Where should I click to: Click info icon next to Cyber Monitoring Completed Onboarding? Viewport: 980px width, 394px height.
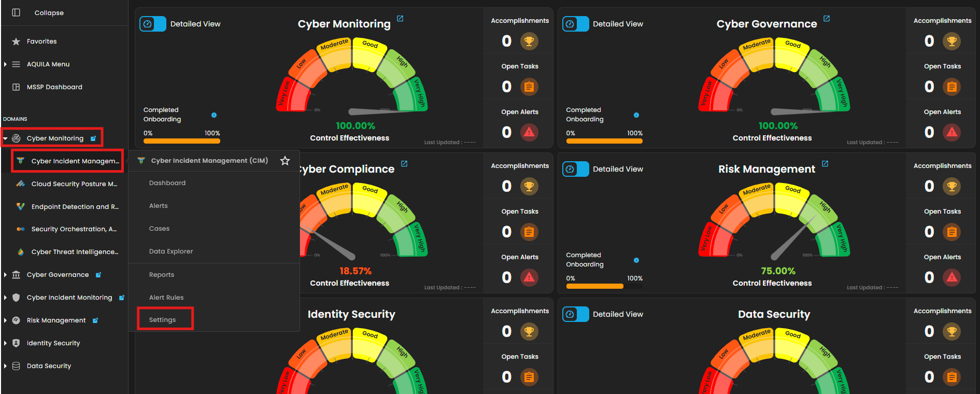click(214, 115)
